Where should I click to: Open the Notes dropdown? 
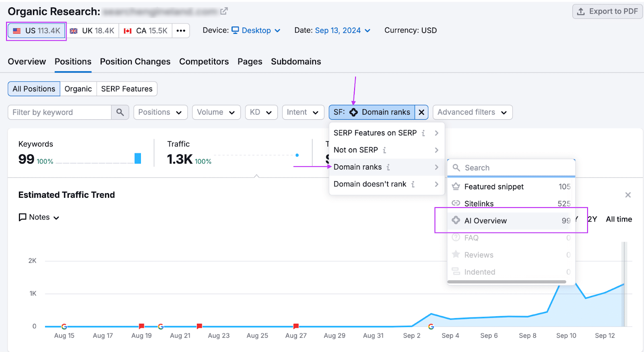[x=39, y=217]
